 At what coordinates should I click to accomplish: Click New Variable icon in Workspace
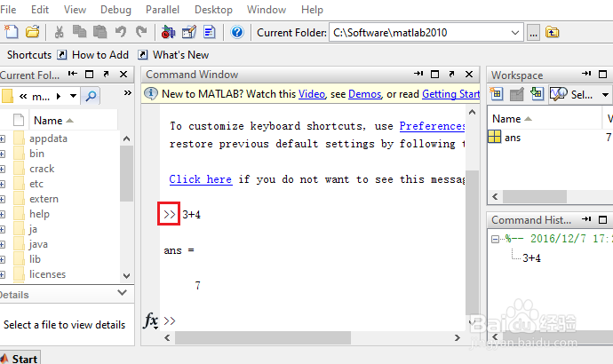(x=496, y=94)
